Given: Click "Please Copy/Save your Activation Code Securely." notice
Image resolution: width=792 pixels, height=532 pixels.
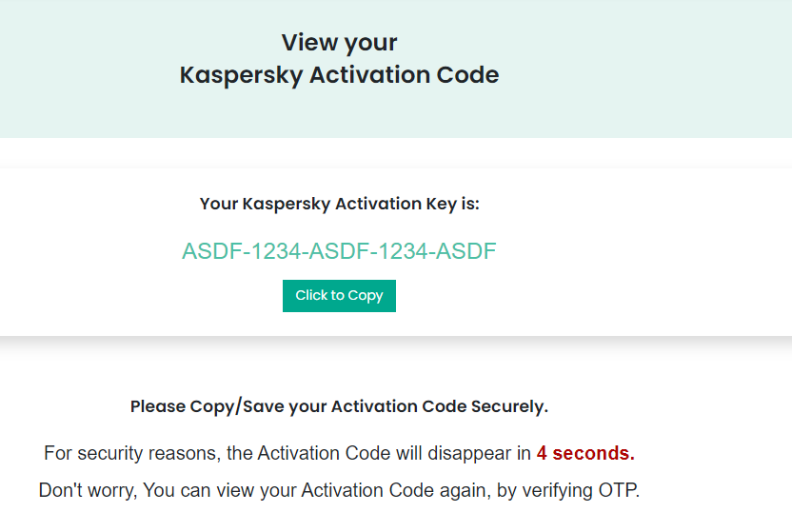Looking at the screenshot, I should [339, 406].
